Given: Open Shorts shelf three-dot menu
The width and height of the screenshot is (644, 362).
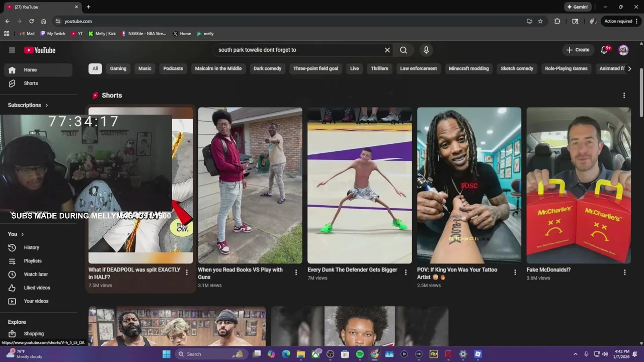Looking at the screenshot, I should click(624, 96).
